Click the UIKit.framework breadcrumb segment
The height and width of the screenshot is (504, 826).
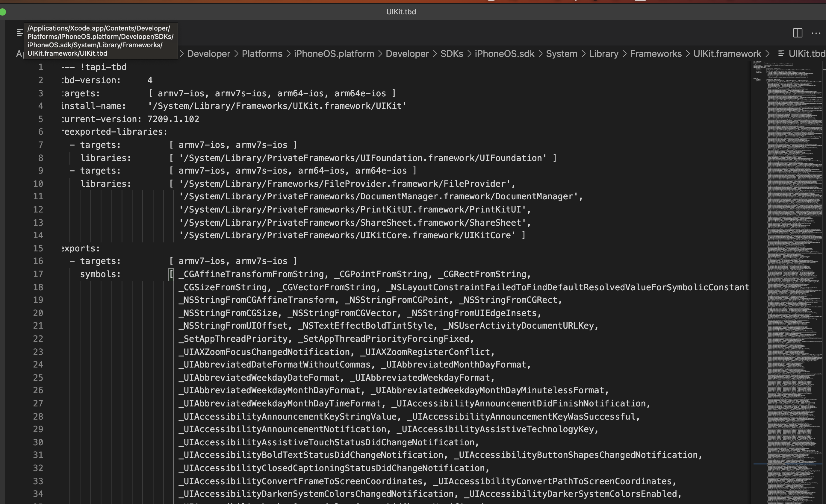coord(727,54)
